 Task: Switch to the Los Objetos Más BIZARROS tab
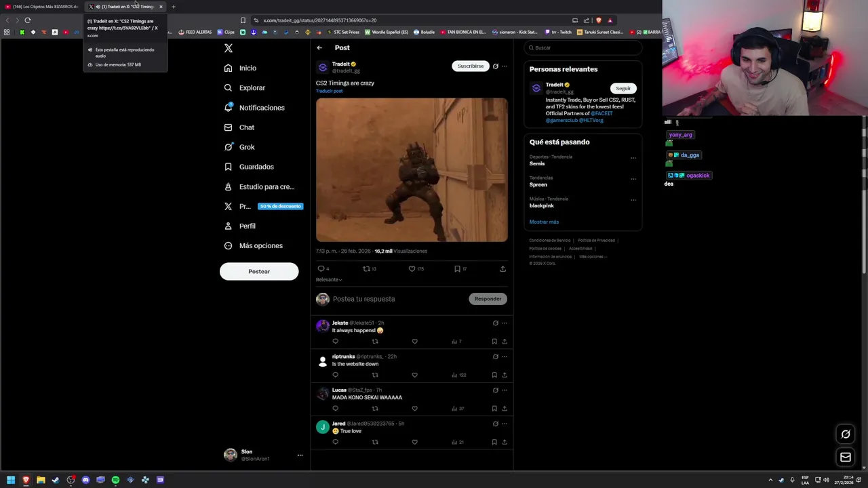(x=43, y=7)
